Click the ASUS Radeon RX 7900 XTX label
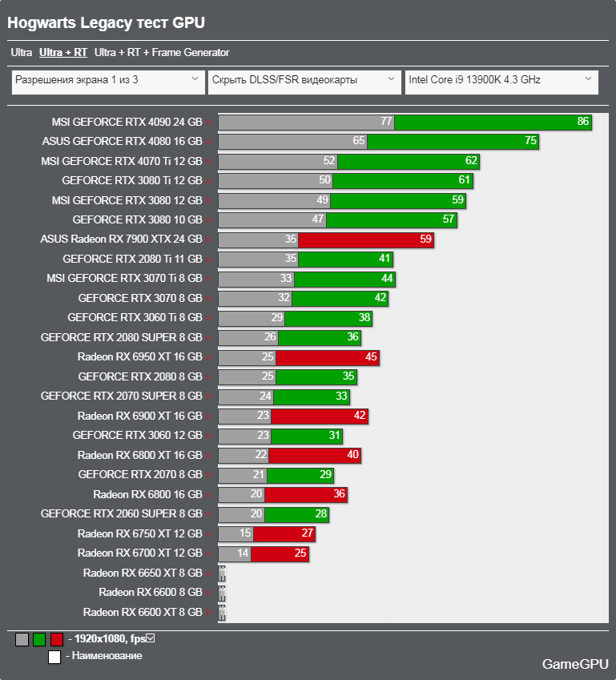The image size is (616, 680). [122, 239]
